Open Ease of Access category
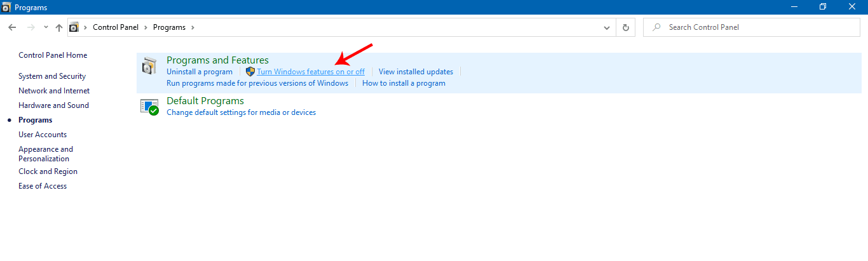This screenshot has width=868, height=261. [x=43, y=186]
